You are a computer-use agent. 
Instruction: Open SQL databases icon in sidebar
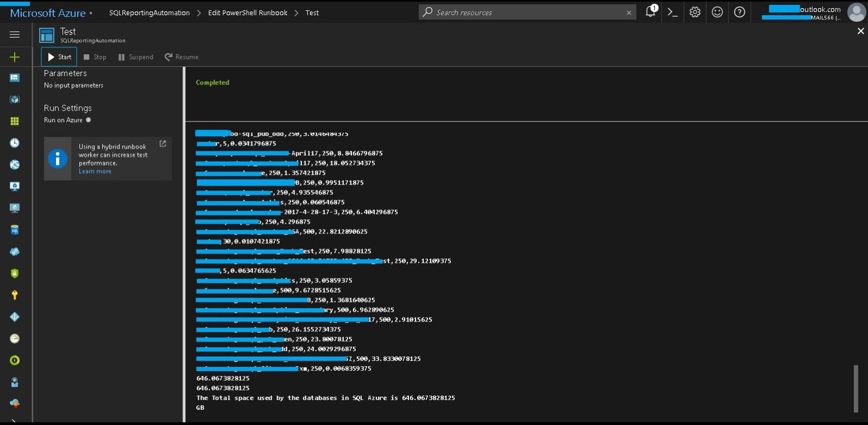point(15,230)
